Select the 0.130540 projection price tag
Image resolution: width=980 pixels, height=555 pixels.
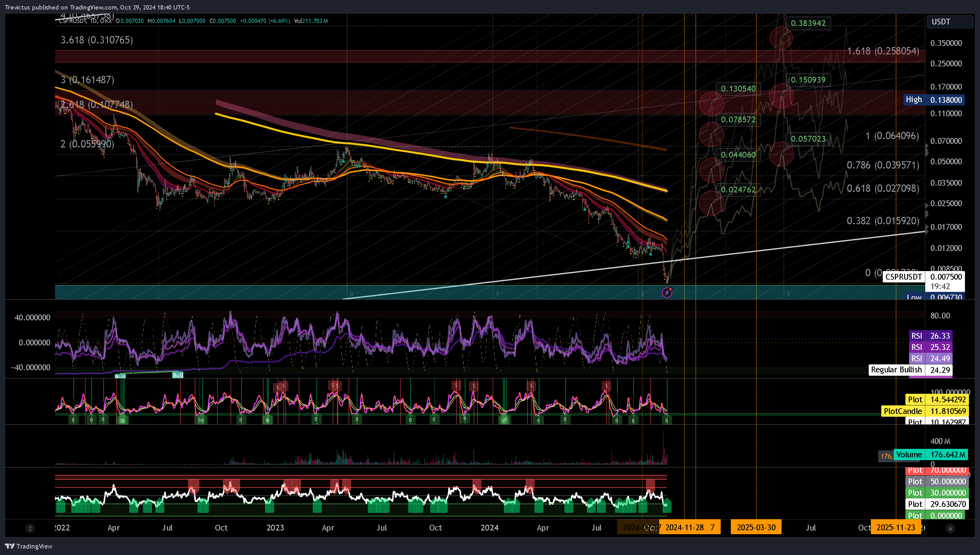[x=738, y=89]
